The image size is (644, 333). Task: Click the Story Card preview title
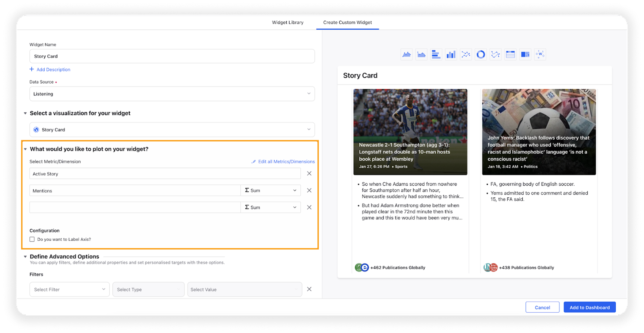360,75
